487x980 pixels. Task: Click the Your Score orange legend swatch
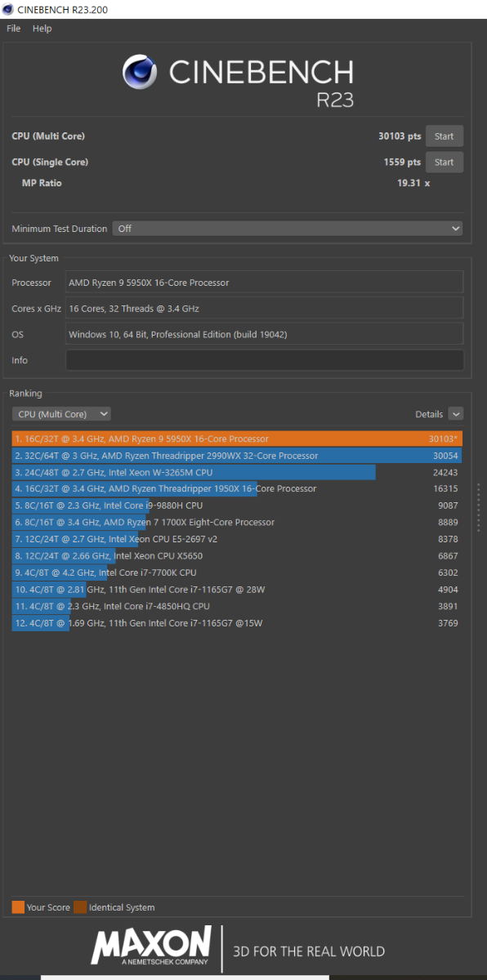tap(18, 907)
